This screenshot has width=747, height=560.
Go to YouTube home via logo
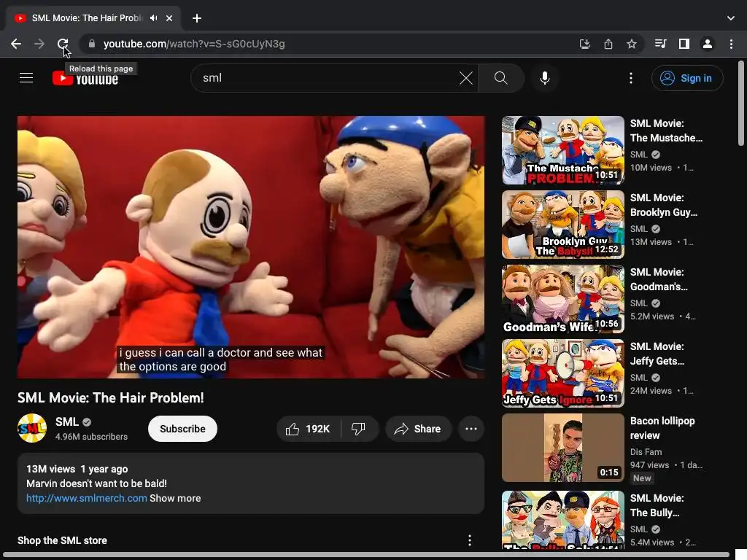pyautogui.click(x=85, y=78)
